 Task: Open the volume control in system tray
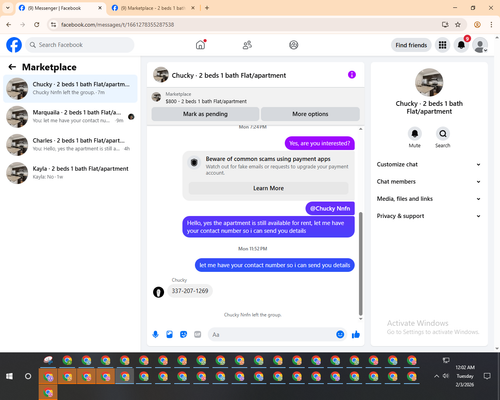[446, 376]
